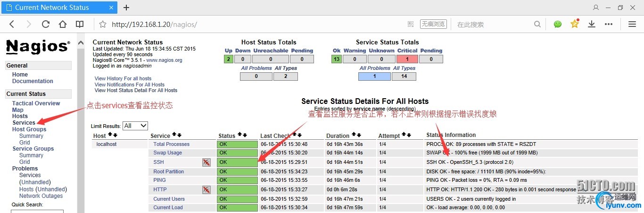Image resolution: width=644 pixels, height=213 pixels.
Task: Click View Host Status Detail For All Hosts
Action: 136,90
